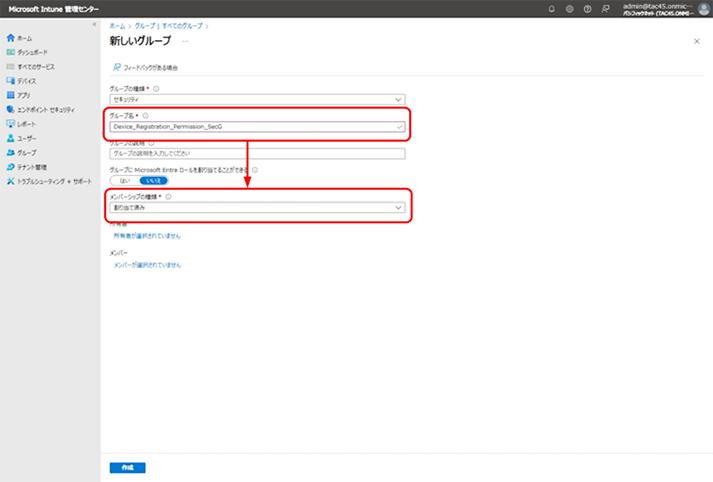Click the ホーム home icon in sidebar
This screenshot has width=713, height=482.
(x=10, y=38)
